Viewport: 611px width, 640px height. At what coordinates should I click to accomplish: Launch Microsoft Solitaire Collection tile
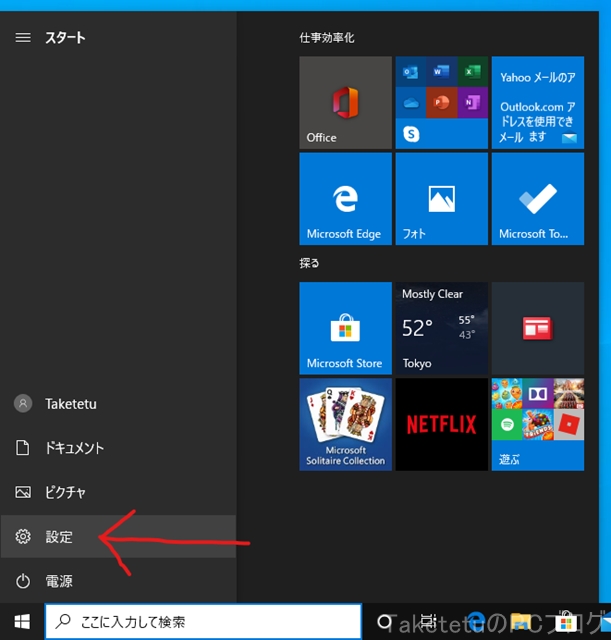[345, 424]
